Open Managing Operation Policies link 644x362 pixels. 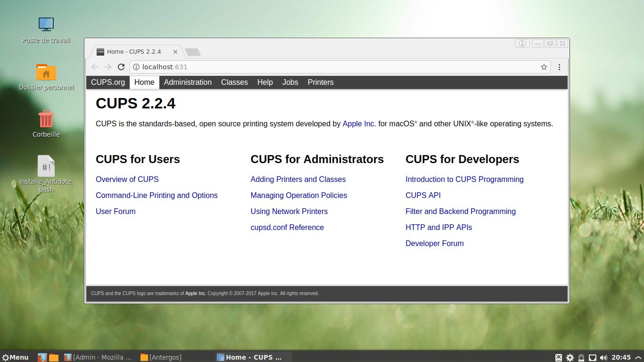pyautogui.click(x=298, y=195)
